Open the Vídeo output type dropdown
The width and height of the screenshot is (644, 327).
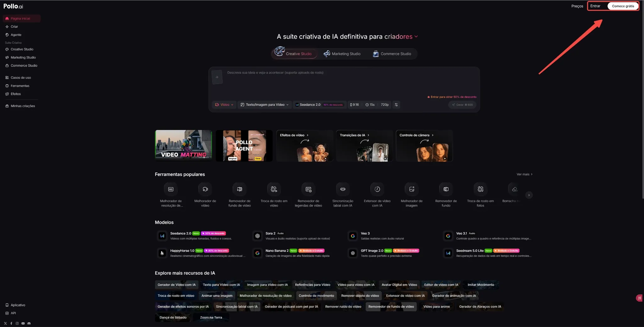224,105
